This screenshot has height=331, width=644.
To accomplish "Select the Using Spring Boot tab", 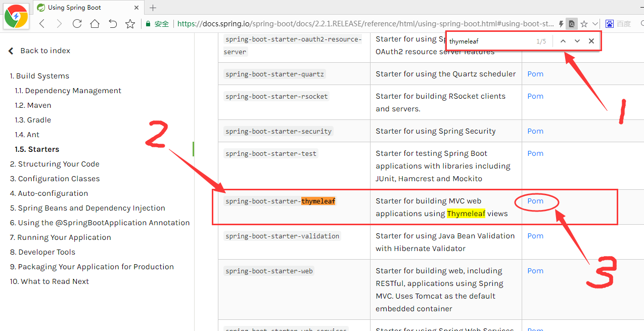I will coord(88,8).
